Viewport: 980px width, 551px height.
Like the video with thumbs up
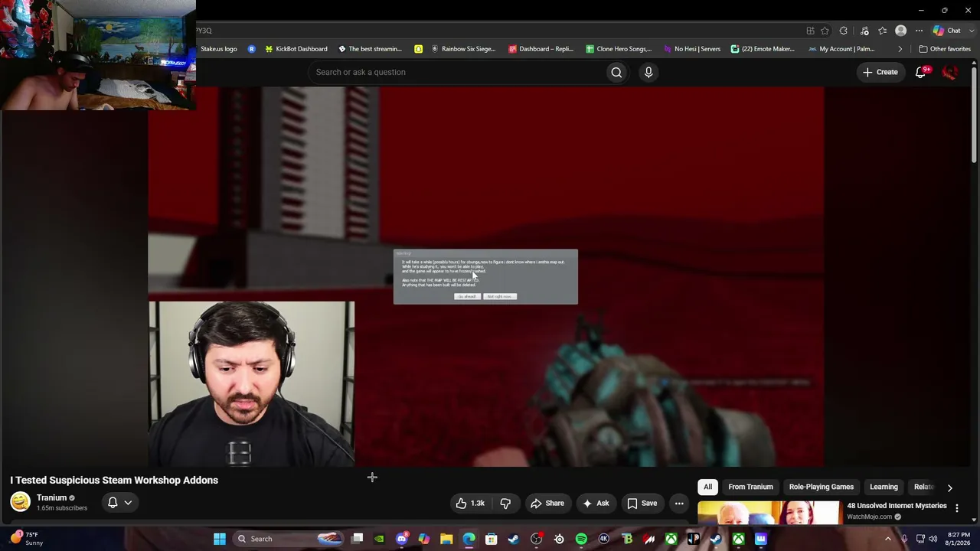coord(471,503)
